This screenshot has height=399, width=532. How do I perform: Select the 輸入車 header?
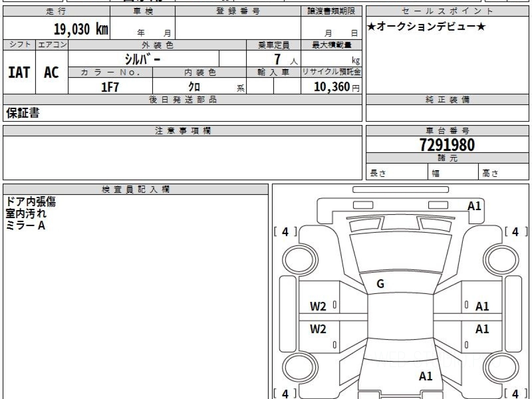tap(274, 72)
